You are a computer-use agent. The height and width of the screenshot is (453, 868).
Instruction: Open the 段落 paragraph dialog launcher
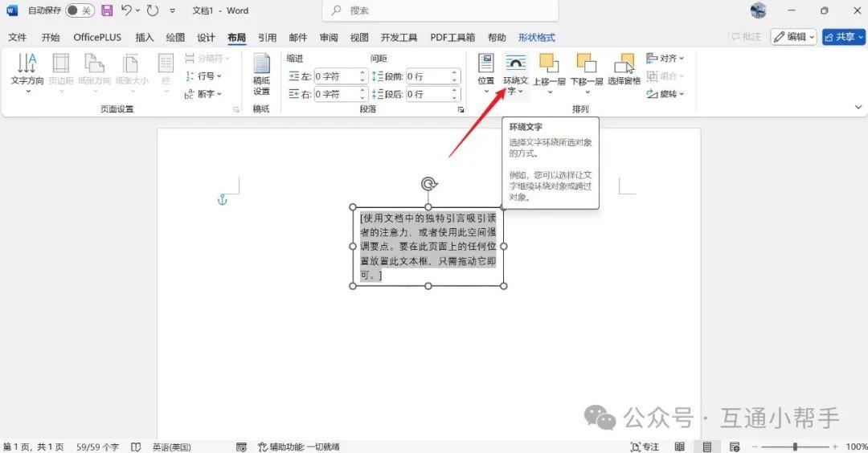point(461,109)
